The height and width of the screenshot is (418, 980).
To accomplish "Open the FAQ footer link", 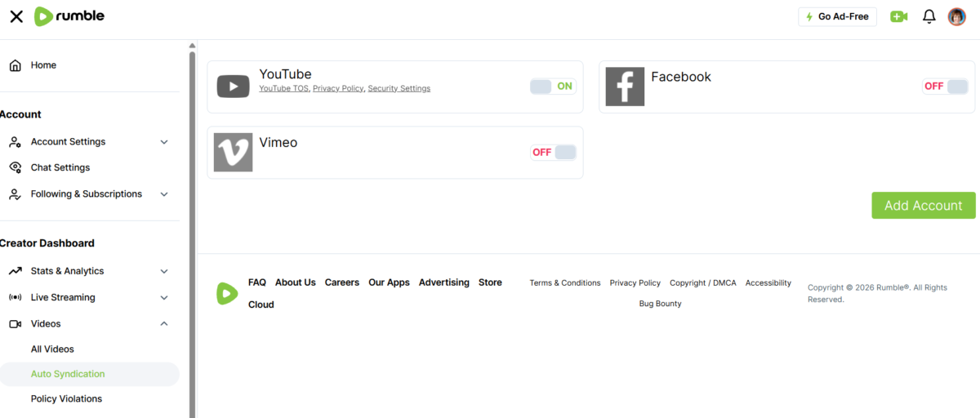I will click(257, 282).
